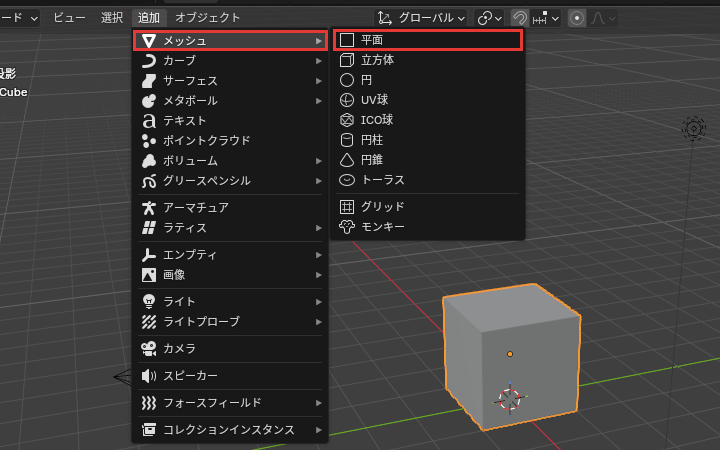Click the モンキー monkey head icon
This screenshot has width=720, height=450.
pos(347,227)
